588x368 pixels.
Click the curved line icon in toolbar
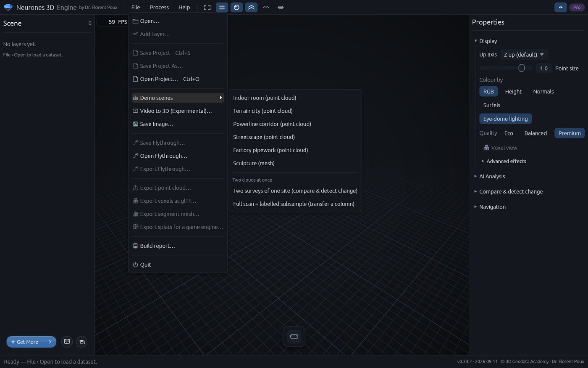point(266,7)
